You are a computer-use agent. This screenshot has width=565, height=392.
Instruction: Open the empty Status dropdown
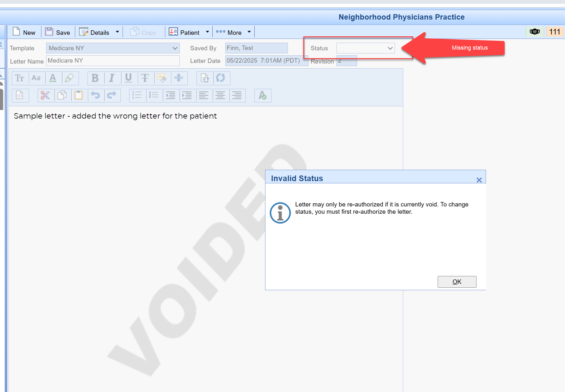point(366,48)
